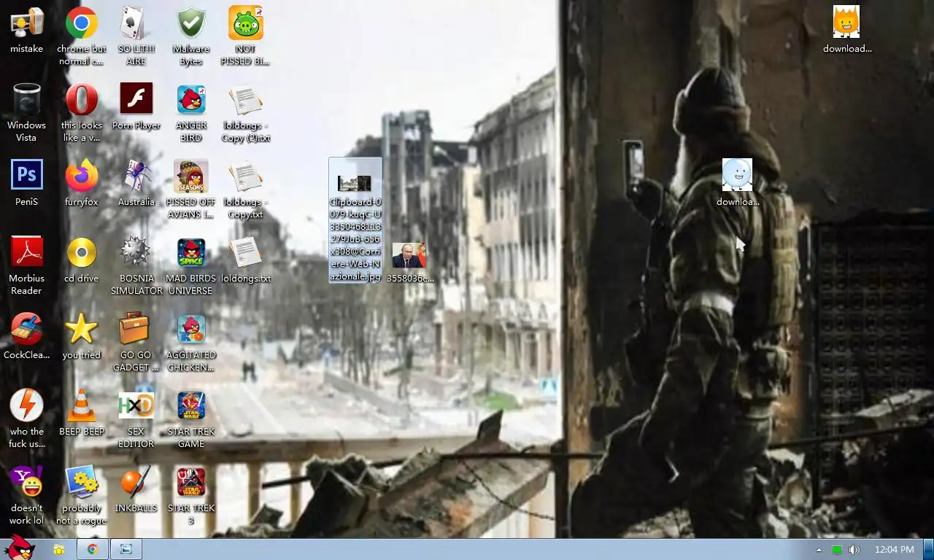The width and height of the screenshot is (934, 560).
Task: Open the 'chrome but normal' Chrome shortcut
Action: coord(82,36)
